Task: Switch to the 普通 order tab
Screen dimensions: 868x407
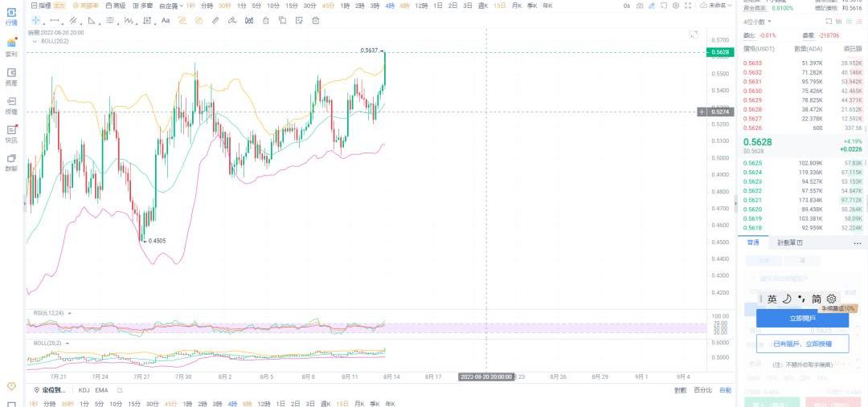Action: click(x=753, y=242)
